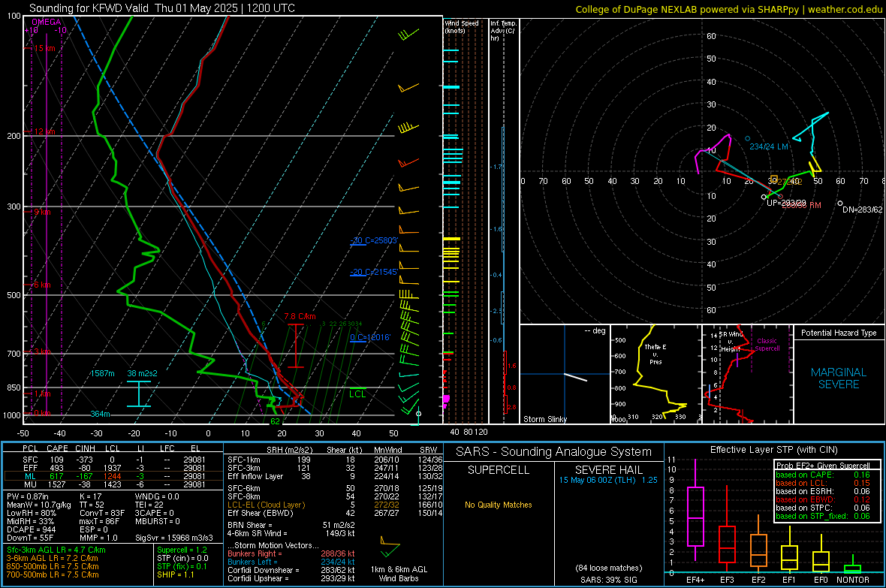Click the 'based on EBWD: 0.12' probability line
This screenshot has height=588, width=886.
[823, 499]
